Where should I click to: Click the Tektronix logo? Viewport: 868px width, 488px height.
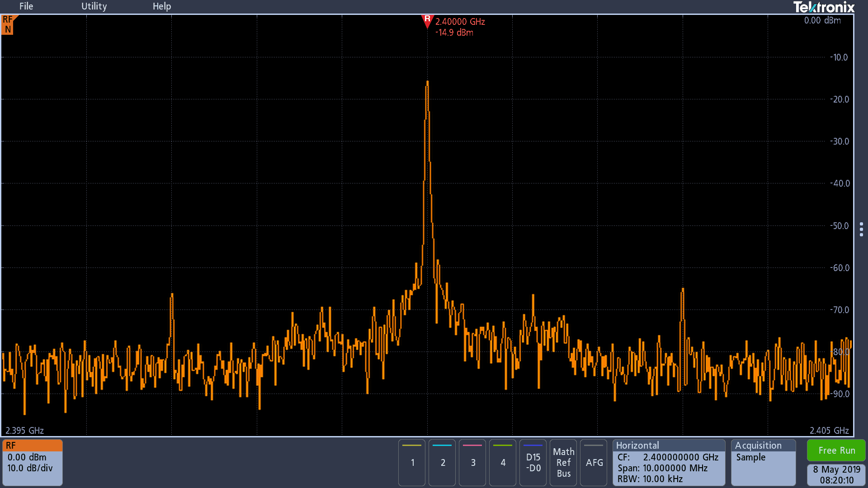824,7
